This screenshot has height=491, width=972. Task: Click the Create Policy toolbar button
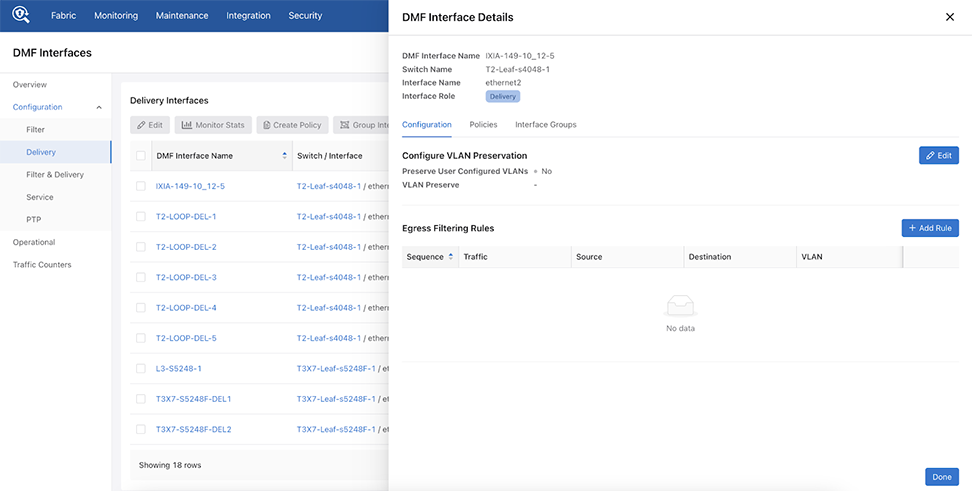click(x=292, y=125)
